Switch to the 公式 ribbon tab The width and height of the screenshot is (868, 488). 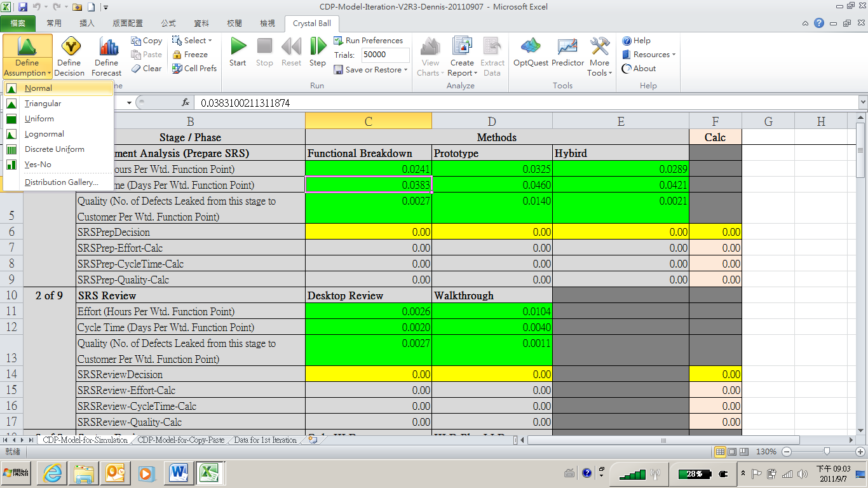pos(168,24)
